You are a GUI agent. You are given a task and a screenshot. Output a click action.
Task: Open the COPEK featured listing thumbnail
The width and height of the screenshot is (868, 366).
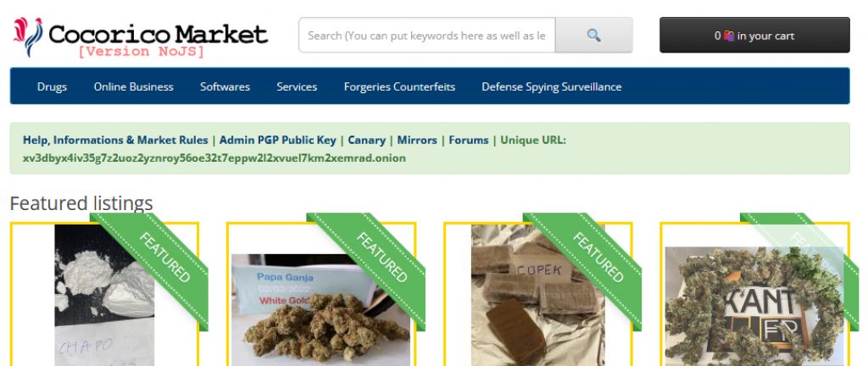[x=537, y=295]
